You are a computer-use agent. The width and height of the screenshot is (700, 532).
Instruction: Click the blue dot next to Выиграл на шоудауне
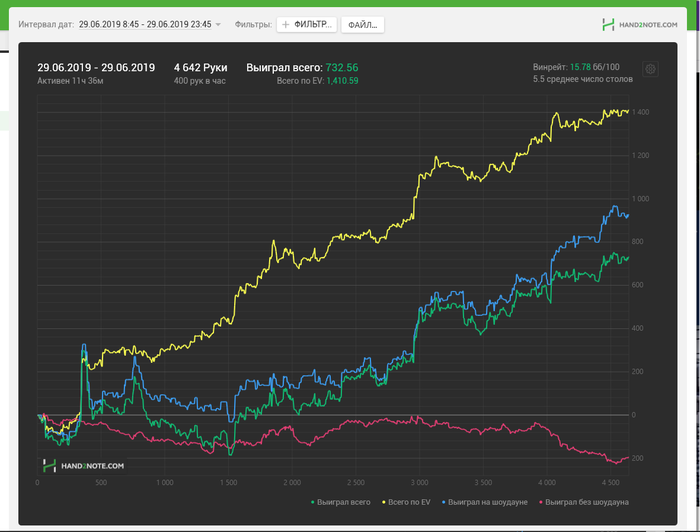tap(444, 503)
